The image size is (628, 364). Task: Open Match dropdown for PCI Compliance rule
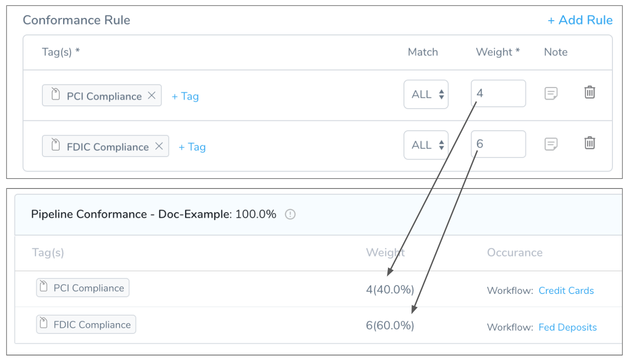pos(426,95)
